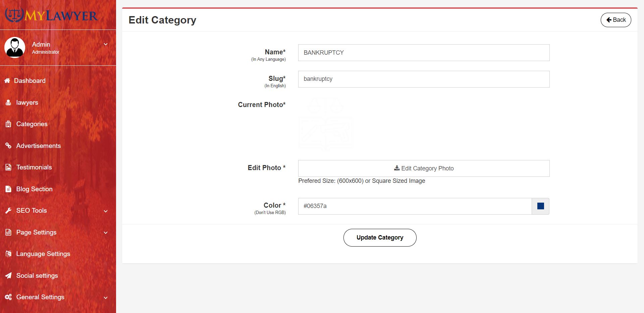Click the MyLawyer logo

tap(51, 15)
